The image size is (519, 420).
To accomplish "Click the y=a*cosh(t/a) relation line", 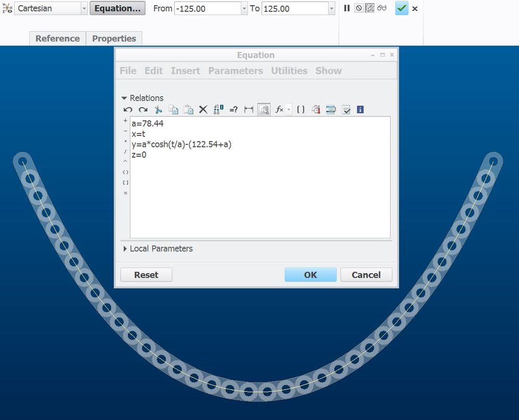I will [182, 144].
